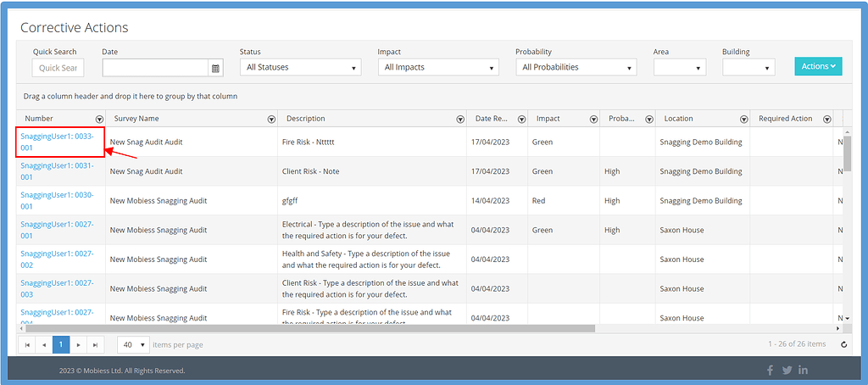This screenshot has height=385, width=868.
Task: Open filter menu for Number column
Action: [100, 119]
